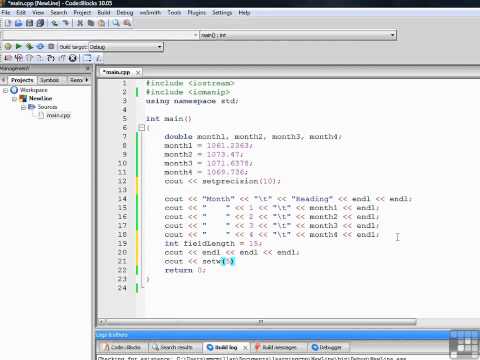The width and height of the screenshot is (480, 360).
Task: Switch to the Debugger log tab
Action: coord(329,347)
